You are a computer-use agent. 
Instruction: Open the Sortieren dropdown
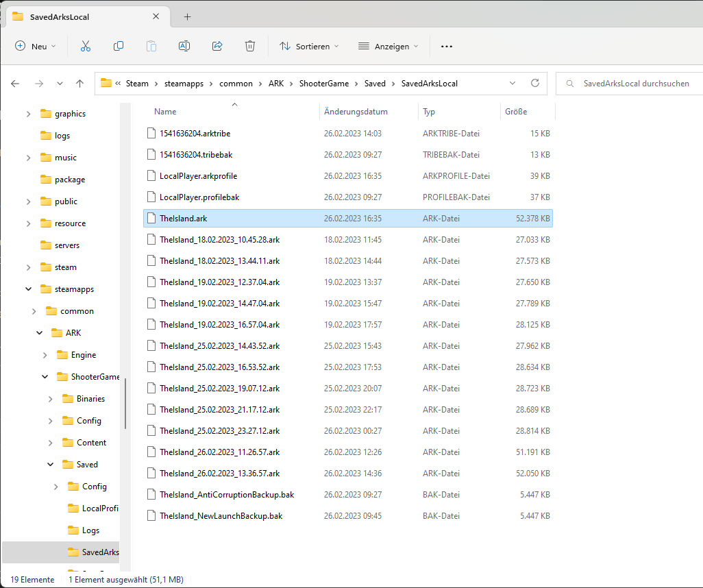click(309, 46)
